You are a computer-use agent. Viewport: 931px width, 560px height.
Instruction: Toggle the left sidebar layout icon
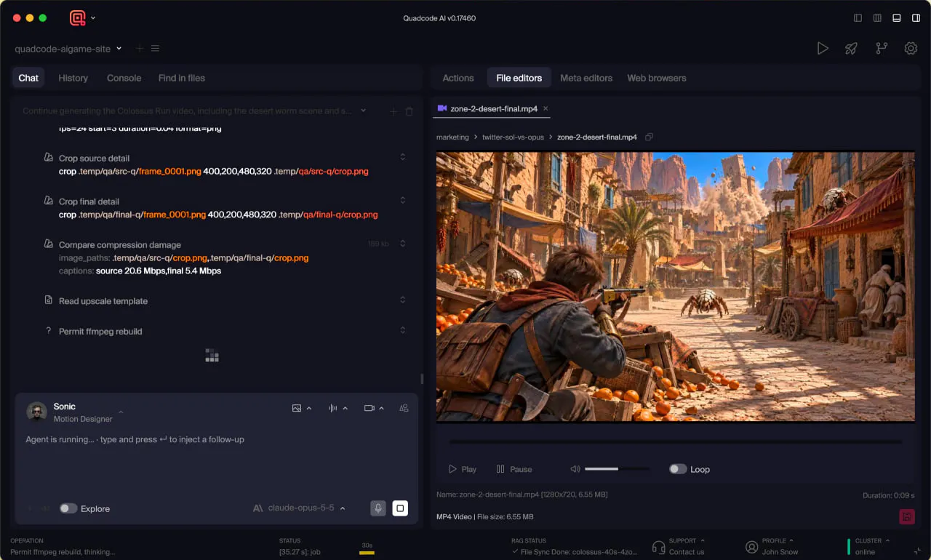[x=858, y=18]
